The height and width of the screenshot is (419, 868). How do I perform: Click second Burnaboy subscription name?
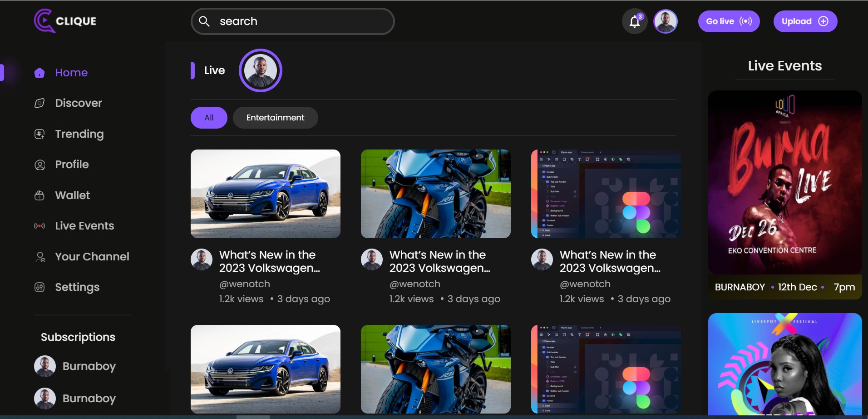pos(89,399)
